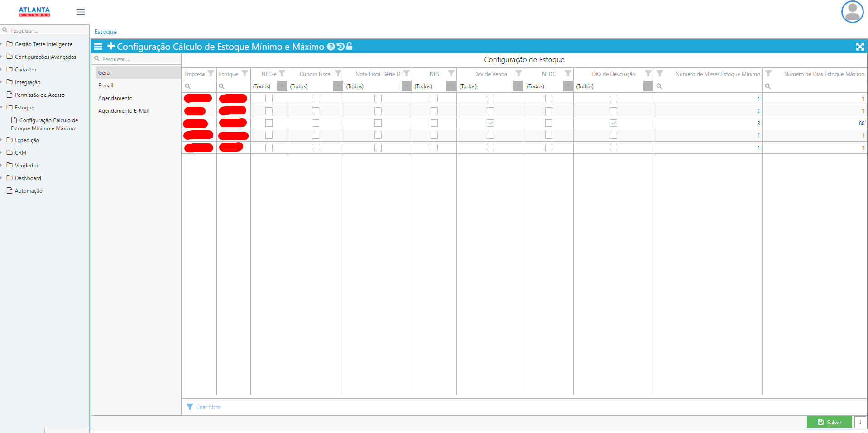Viewport: 868px width, 433px height.
Task: Uncheck Dav de Devolução in third row
Action: pyautogui.click(x=614, y=123)
